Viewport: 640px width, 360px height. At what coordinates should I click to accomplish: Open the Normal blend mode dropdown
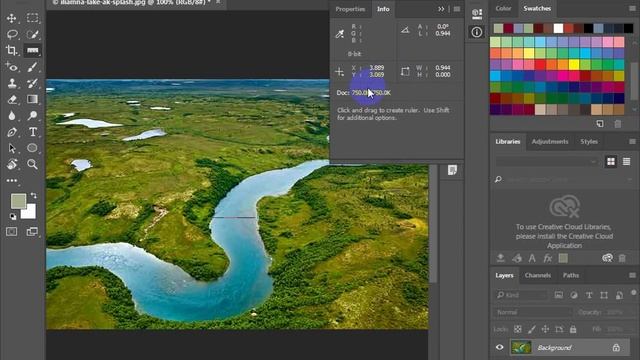533,312
